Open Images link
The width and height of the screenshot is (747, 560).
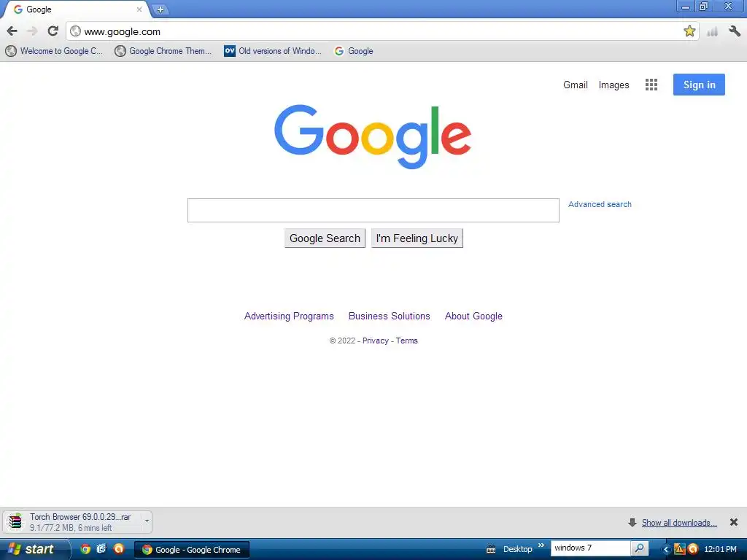[614, 85]
